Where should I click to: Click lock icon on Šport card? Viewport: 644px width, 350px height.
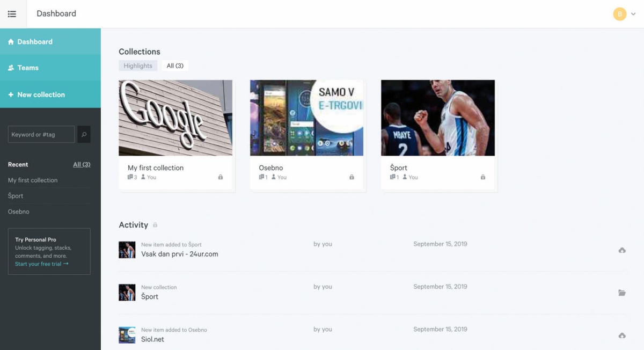pyautogui.click(x=483, y=177)
